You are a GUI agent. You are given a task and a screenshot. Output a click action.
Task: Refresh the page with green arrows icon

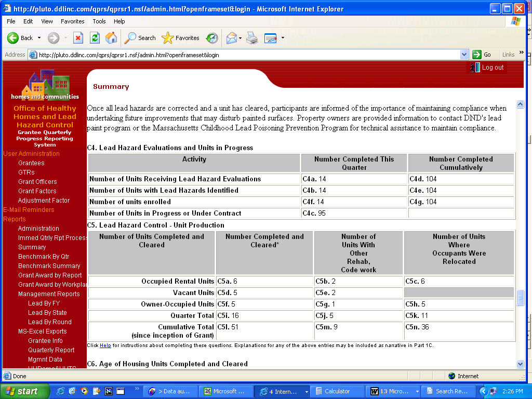pyautogui.click(x=95, y=38)
